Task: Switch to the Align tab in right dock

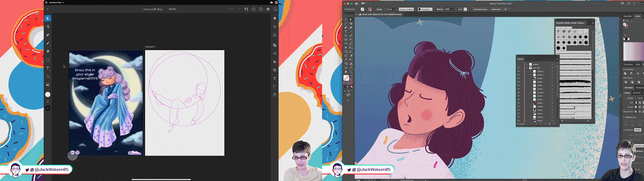Action: click(638, 64)
